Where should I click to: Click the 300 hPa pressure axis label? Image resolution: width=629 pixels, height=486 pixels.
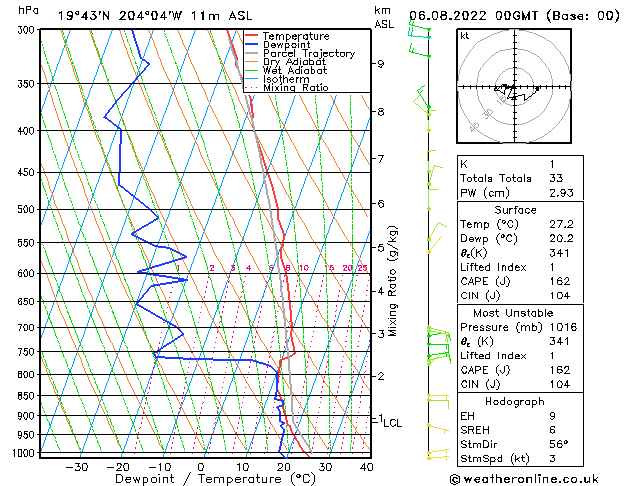28,30
